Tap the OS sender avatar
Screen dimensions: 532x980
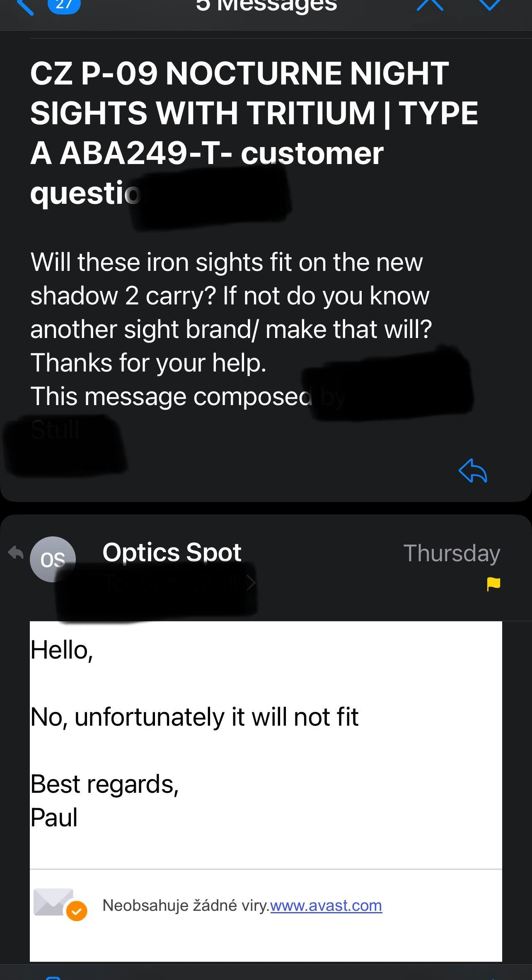(53, 559)
